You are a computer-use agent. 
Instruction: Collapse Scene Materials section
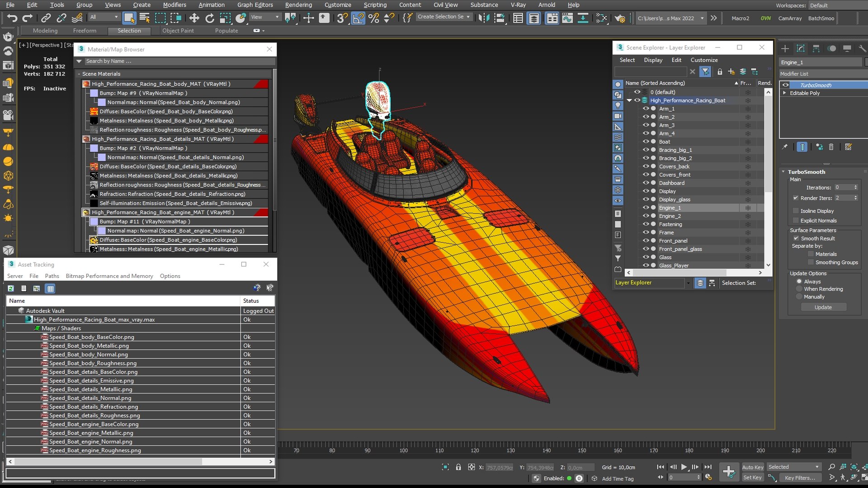click(79, 74)
